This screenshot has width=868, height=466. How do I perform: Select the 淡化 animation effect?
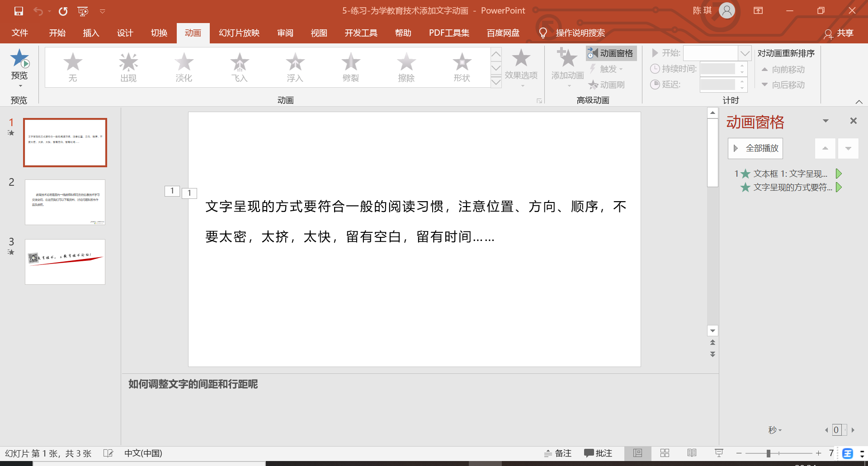point(184,67)
